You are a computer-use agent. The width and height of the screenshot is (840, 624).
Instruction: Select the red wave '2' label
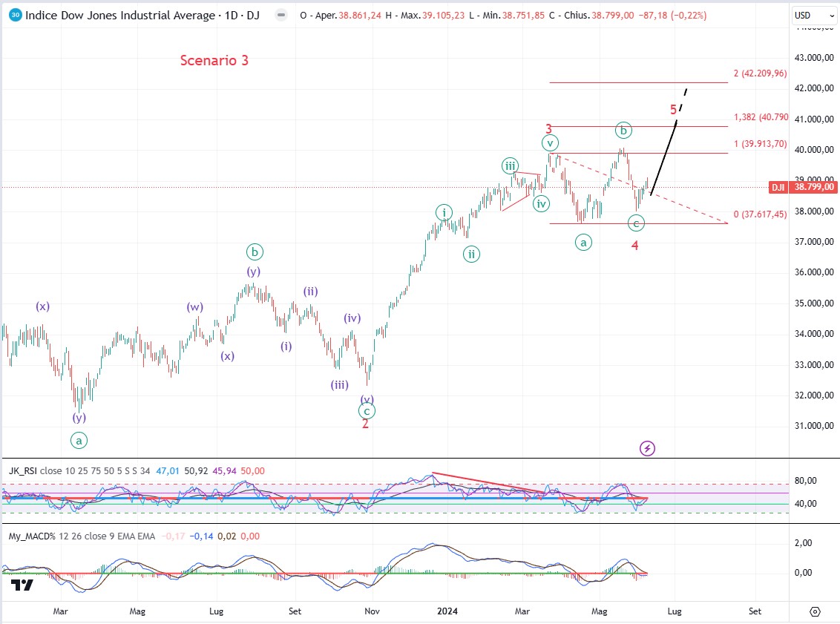[x=365, y=424]
